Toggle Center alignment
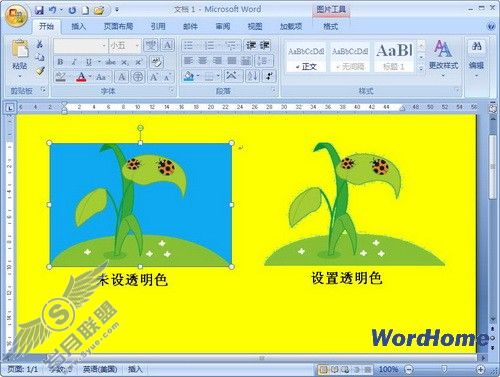The image size is (500, 377). [203, 61]
